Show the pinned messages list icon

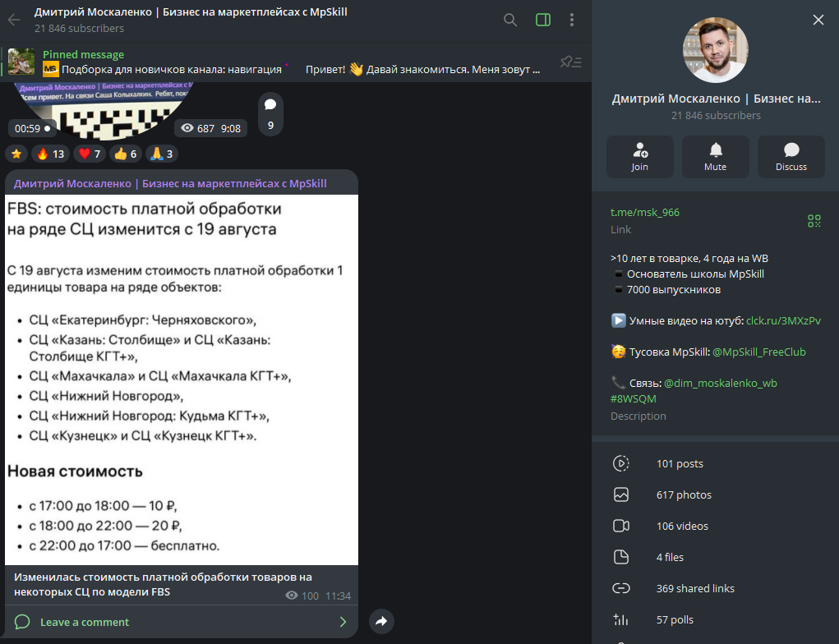[x=571, y=62]
